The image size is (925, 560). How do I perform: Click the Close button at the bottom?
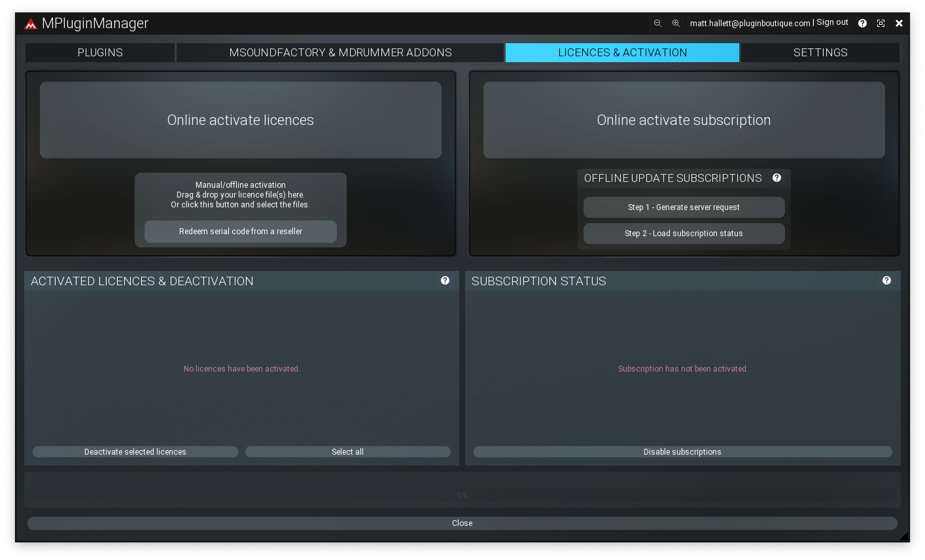tap(462, 523)
